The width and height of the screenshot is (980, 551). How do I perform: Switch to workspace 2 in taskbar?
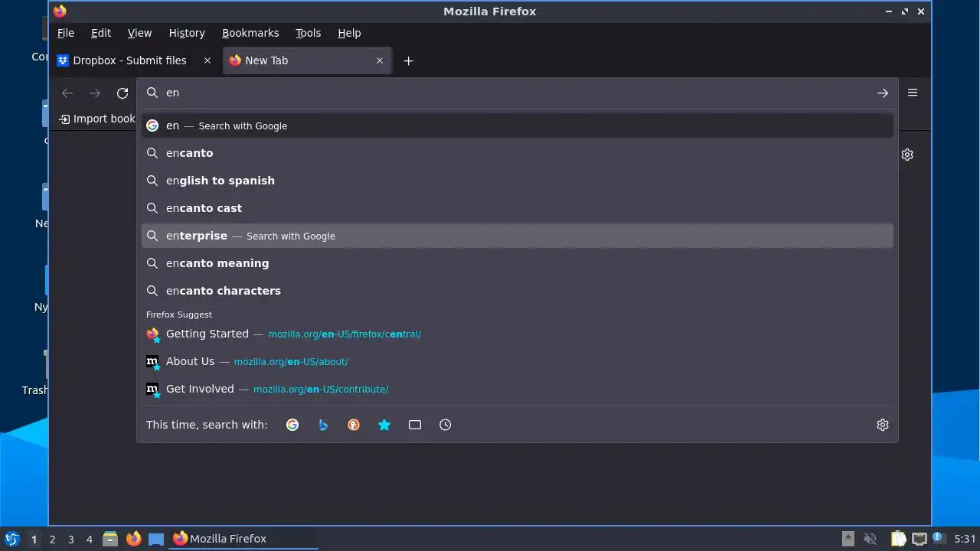pos(52,539)
